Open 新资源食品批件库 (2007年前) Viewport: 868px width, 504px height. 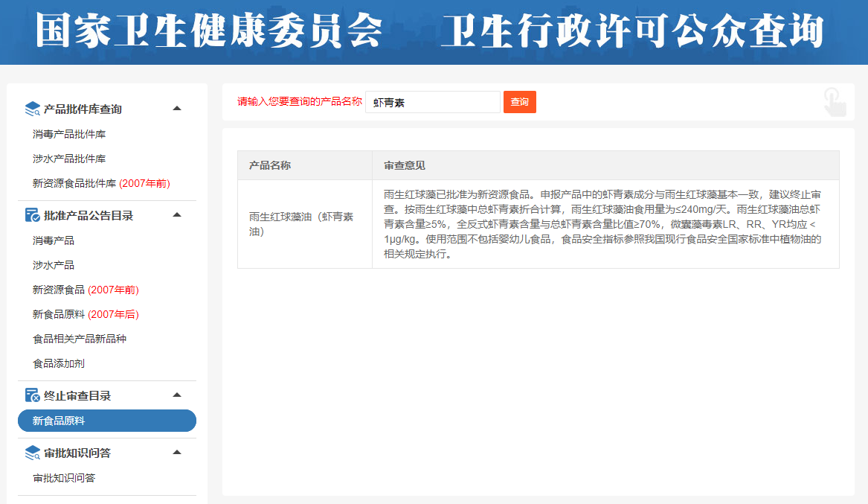101,183
